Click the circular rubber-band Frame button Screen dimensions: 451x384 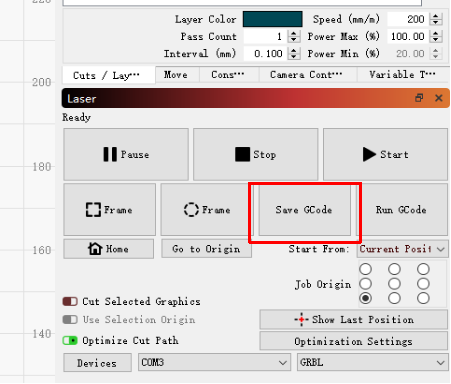pyautogui.click(x=206, y=210)
